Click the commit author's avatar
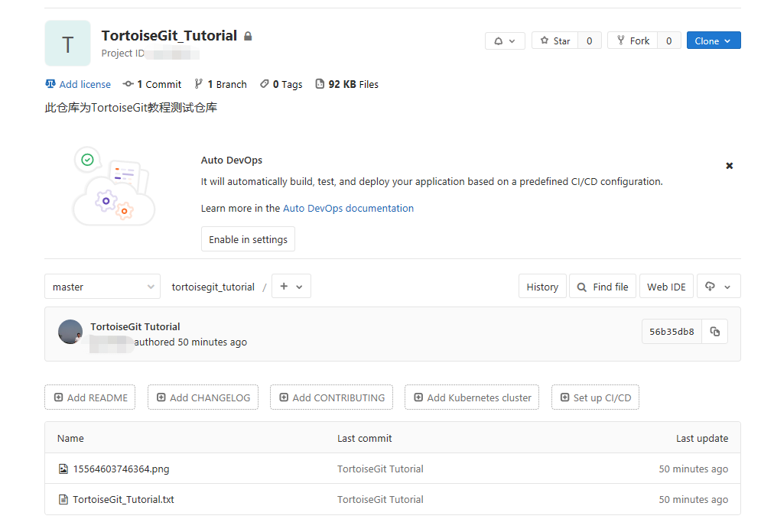 [70, 331]
